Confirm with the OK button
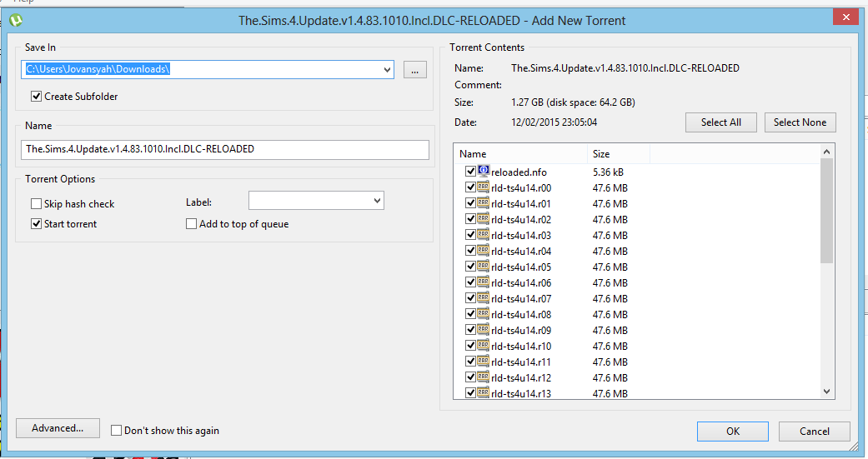 pyautogui.click(x=732, y=432)
